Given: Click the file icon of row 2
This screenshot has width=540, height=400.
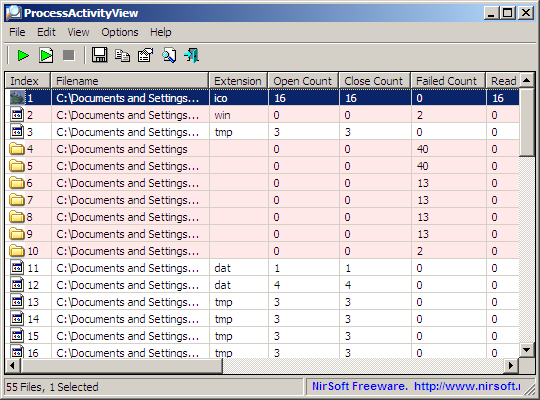Looking at the screenshot, I should (17, 115).
